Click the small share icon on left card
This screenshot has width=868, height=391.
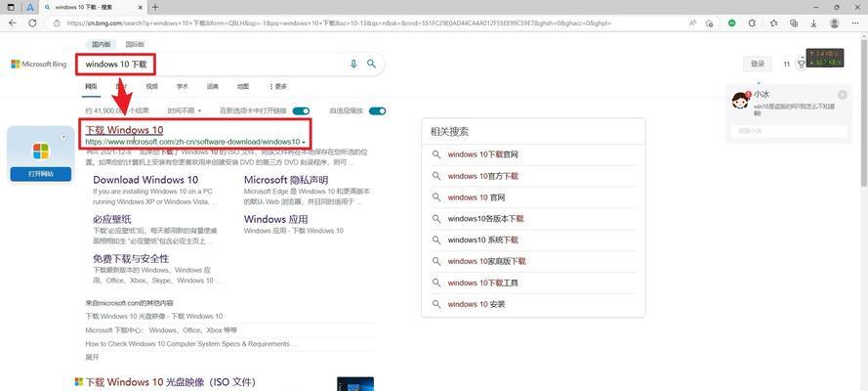(x=63, y=138)
